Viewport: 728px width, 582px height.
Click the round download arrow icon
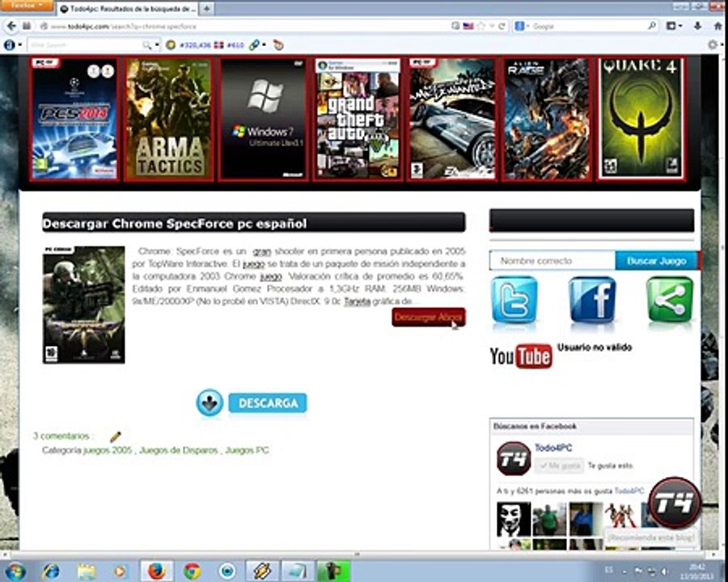coord(210,403)
